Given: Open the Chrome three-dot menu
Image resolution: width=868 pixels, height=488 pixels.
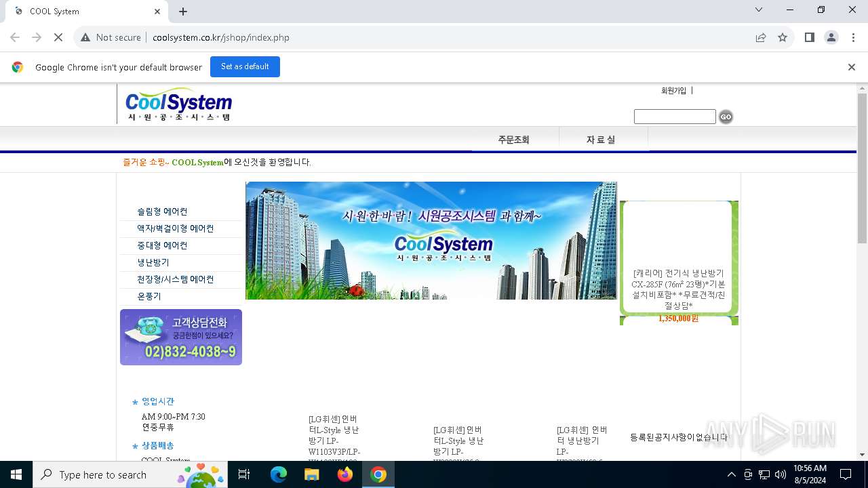Looking at the screenshot, I should click(x=852, y=37).
